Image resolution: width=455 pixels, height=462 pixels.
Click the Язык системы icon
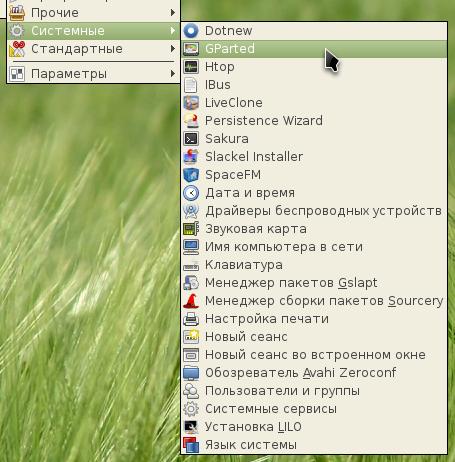tap(191, 445)
